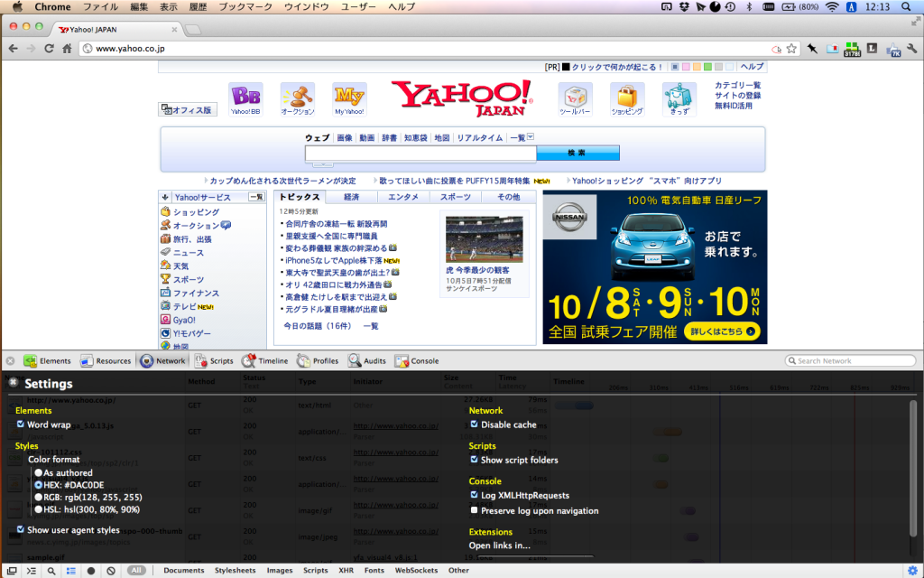This screenshot has width=924, height=578.
Task: Click the DevTools settings gear icon
Action: 913,571
